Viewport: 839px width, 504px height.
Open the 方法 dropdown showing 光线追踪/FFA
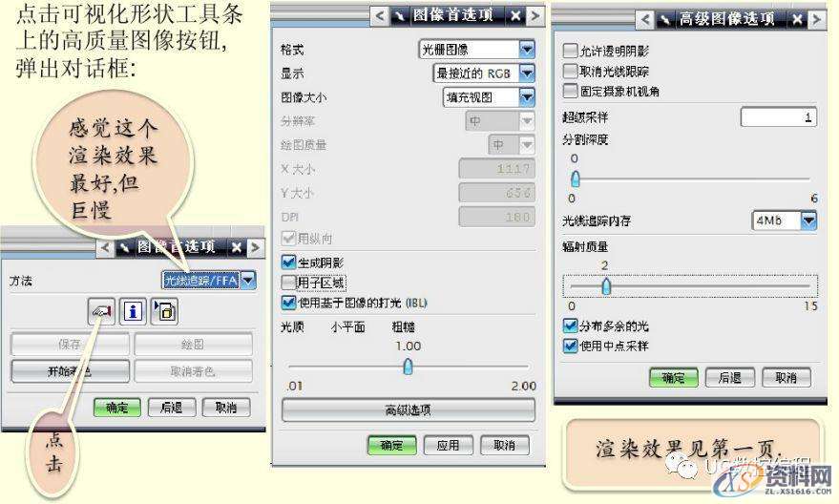(x=209, y=280)
